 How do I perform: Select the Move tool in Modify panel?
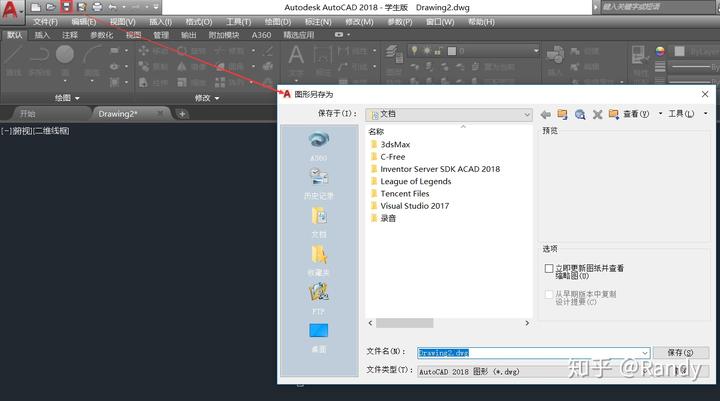click(x=154, y=51)
